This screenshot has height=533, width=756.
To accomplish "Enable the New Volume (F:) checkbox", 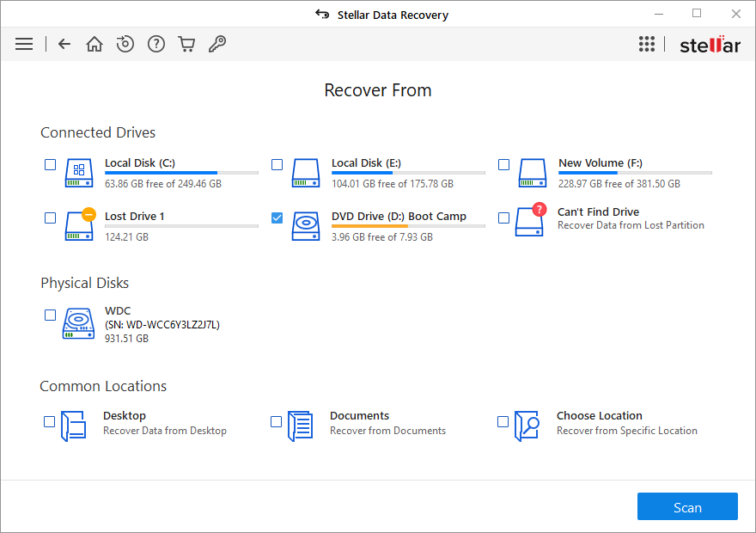I will 503,164.
